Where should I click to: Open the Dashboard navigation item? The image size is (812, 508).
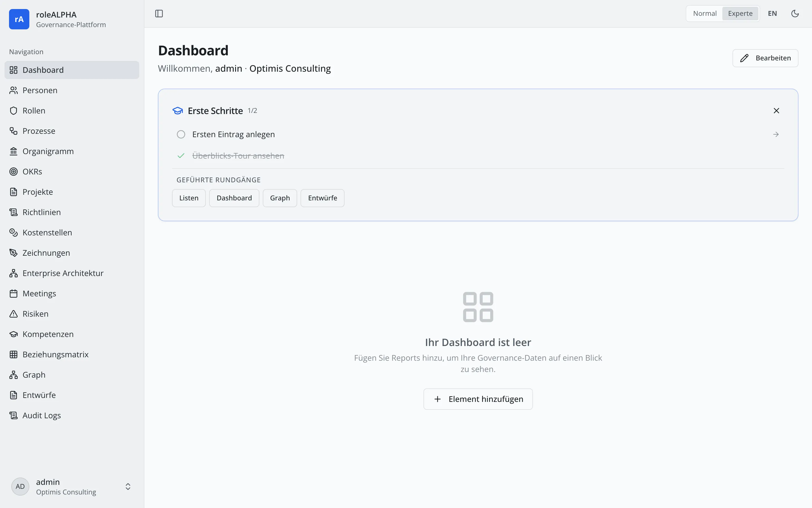pyautogui.click(x=72, y=70)
